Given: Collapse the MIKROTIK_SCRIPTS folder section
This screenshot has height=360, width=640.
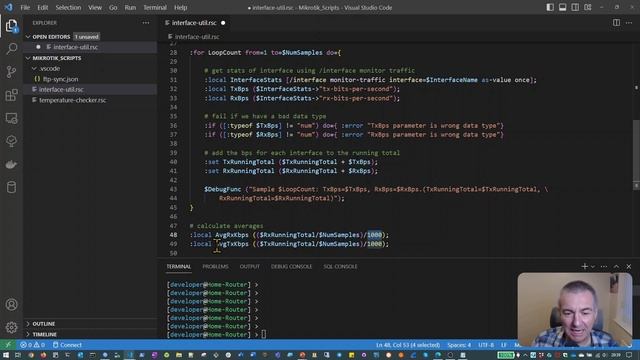Looking at the screenshot, I should coord(28,58).
